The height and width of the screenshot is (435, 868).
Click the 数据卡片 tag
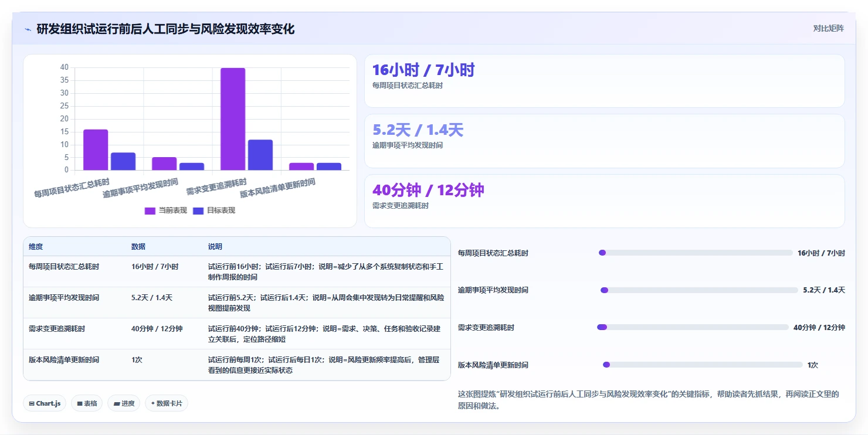(167, 403)
